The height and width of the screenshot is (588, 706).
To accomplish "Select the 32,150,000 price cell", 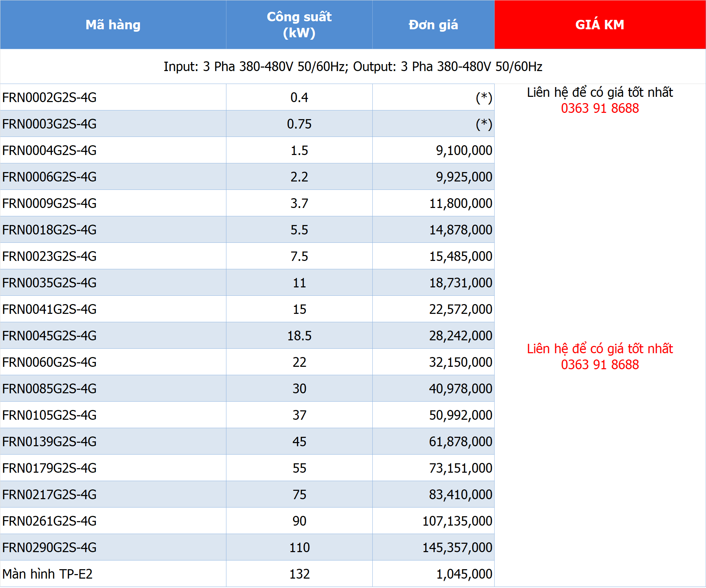I will click(x=433, y=362).
